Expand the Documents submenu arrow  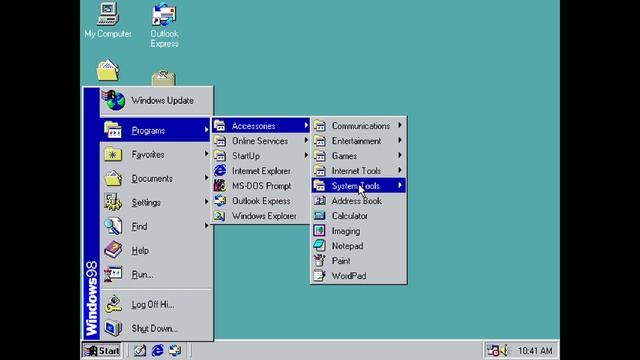coord(207,178)
